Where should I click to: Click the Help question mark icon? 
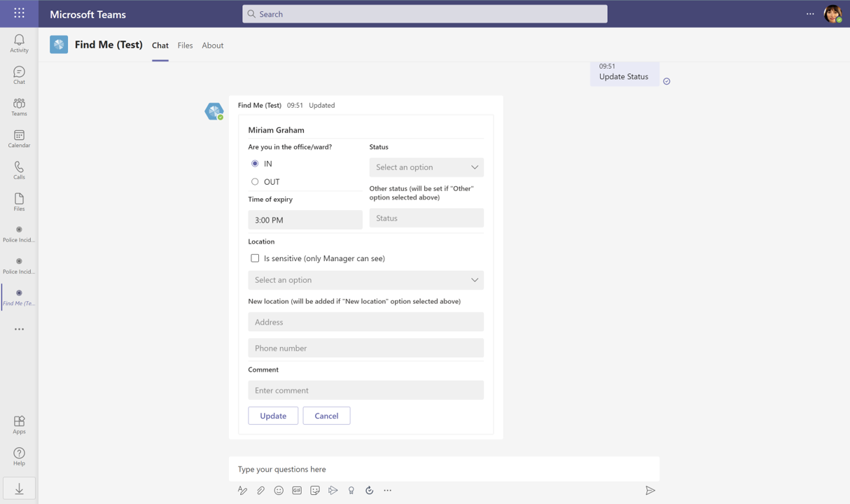pyautogui.click(x=19, y=454)
